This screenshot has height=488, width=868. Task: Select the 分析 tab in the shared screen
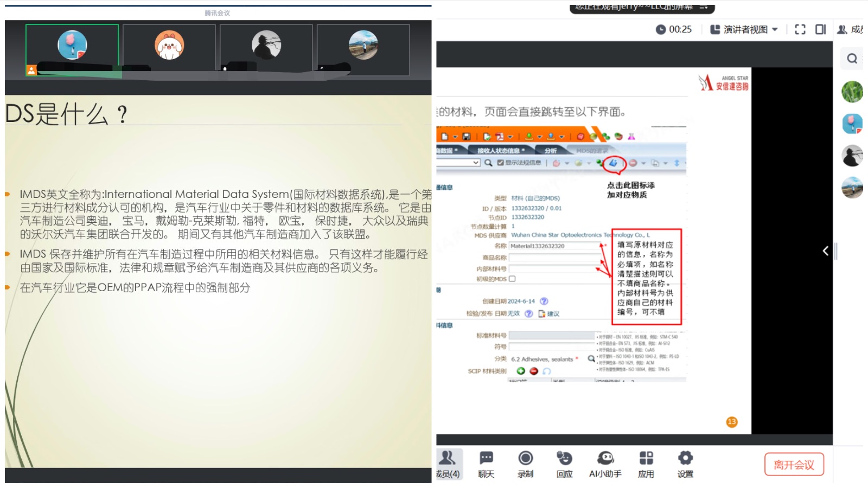point(551,151)
